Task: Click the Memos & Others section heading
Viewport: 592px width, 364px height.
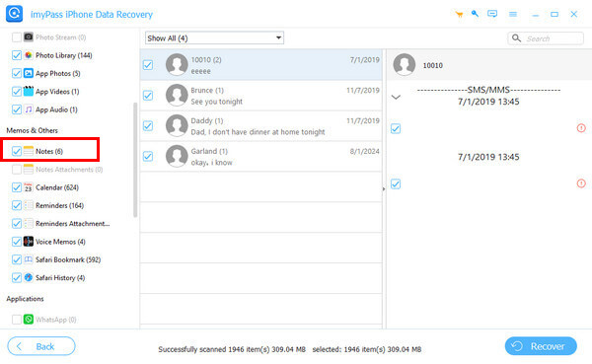Action: pos(33,130)
